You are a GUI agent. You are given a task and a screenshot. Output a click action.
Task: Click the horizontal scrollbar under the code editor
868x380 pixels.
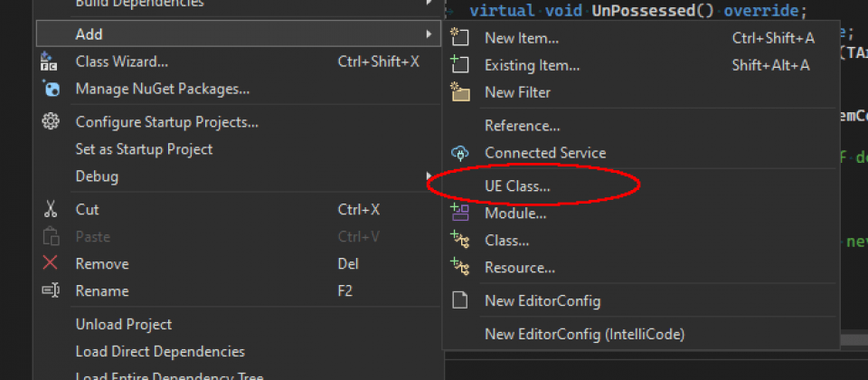coord(854,340)
